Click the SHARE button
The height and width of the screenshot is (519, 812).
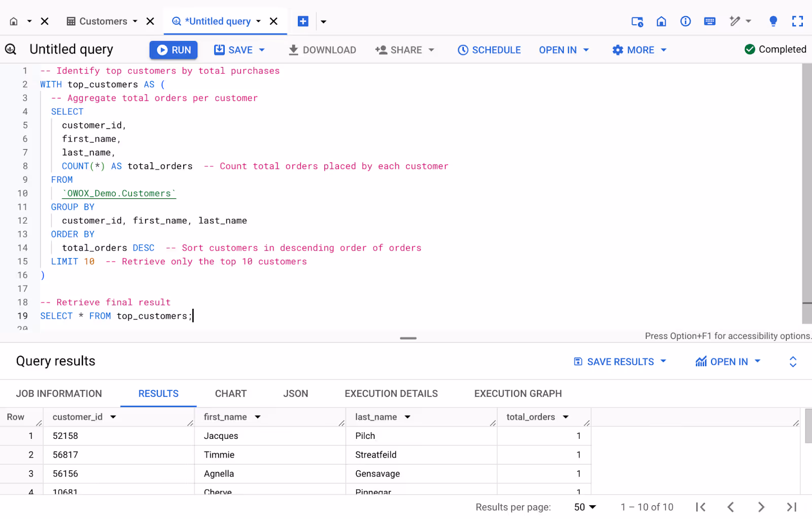coord(399,50)
